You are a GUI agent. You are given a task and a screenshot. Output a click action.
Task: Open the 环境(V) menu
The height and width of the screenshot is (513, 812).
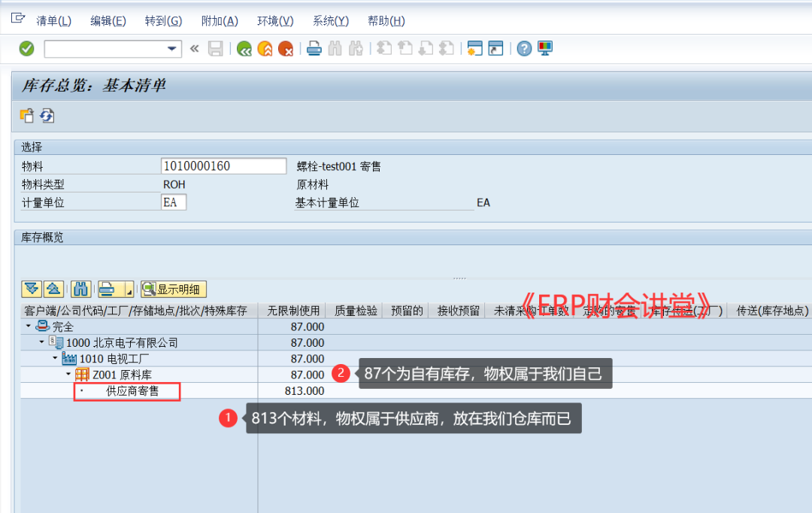tap(275, 21)
